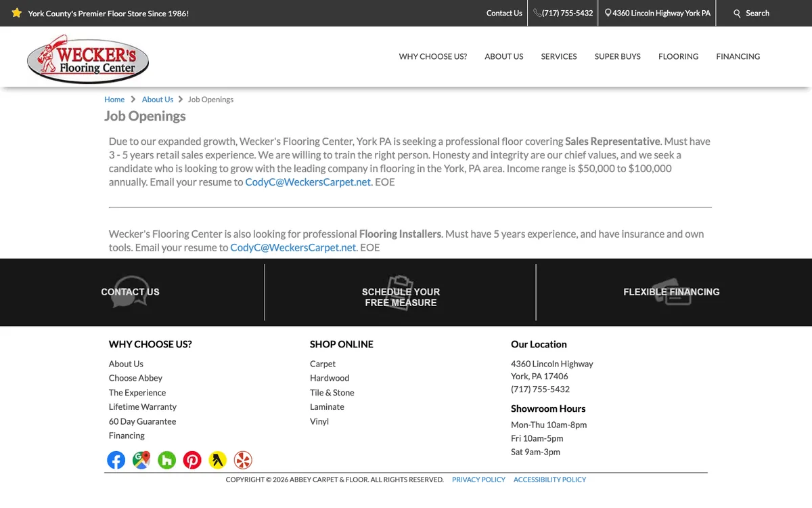Screen dimensions: 812x508
Task: Click the yellow star icon
Action: 17,13
